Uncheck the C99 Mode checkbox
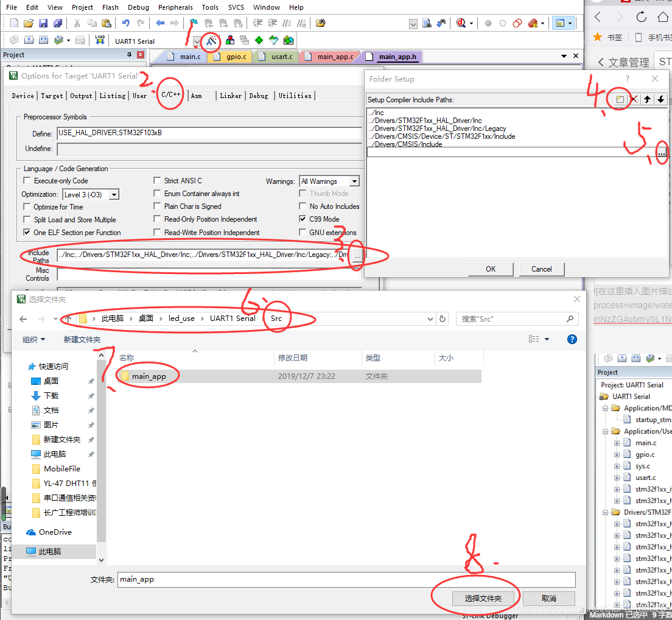The image size is (672, 620). (x=303, y=219)
